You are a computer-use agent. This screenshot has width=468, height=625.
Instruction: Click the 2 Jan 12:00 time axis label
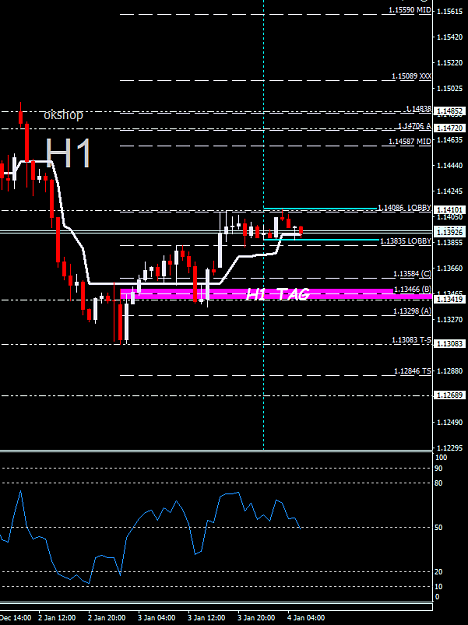pyautogui.click(x=57, y=618)
